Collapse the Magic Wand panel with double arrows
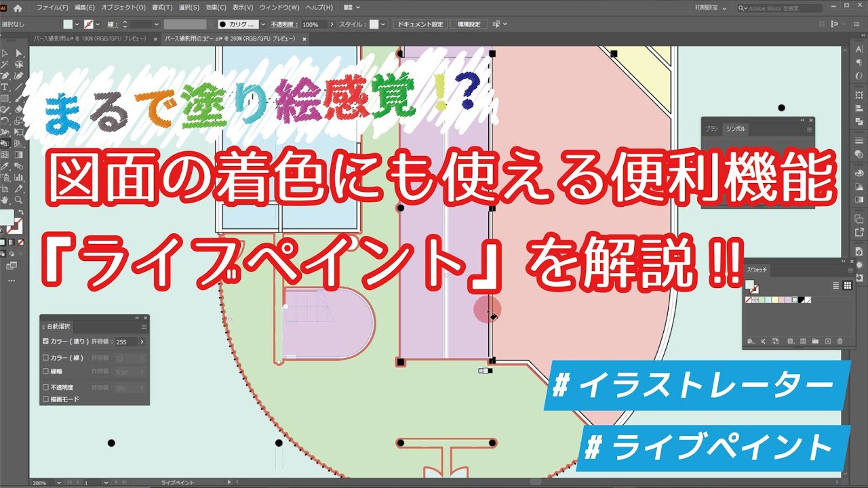868x488 pixels. (x=137, y=318)
